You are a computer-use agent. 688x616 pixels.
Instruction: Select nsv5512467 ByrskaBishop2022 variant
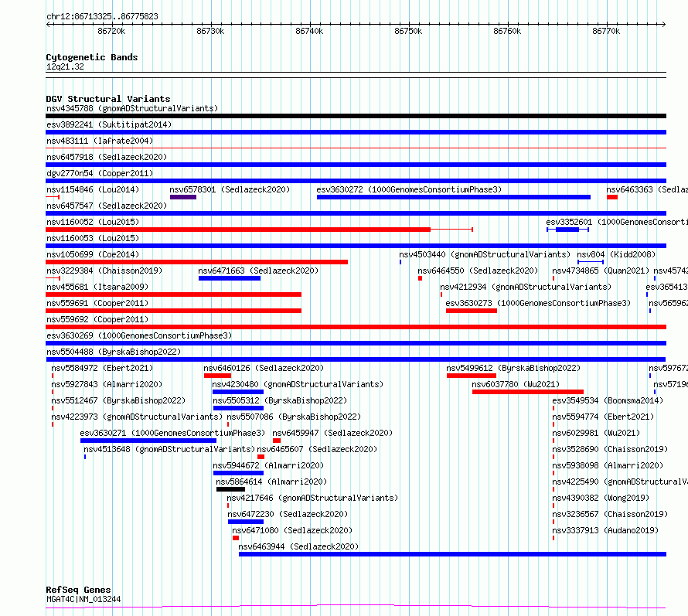click(118, 400)
